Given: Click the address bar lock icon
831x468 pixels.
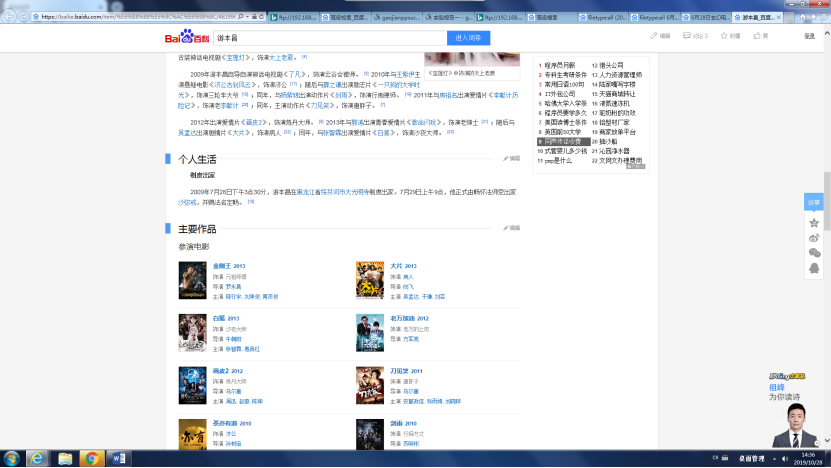Looking at the screenshot, I should coord(254,17).
